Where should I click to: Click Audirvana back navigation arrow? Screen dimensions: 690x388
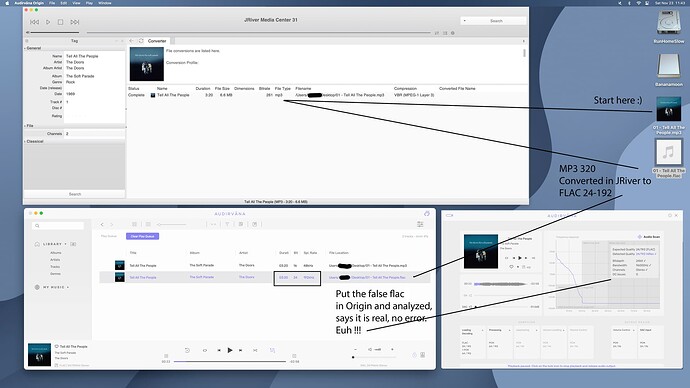(102, 224)
